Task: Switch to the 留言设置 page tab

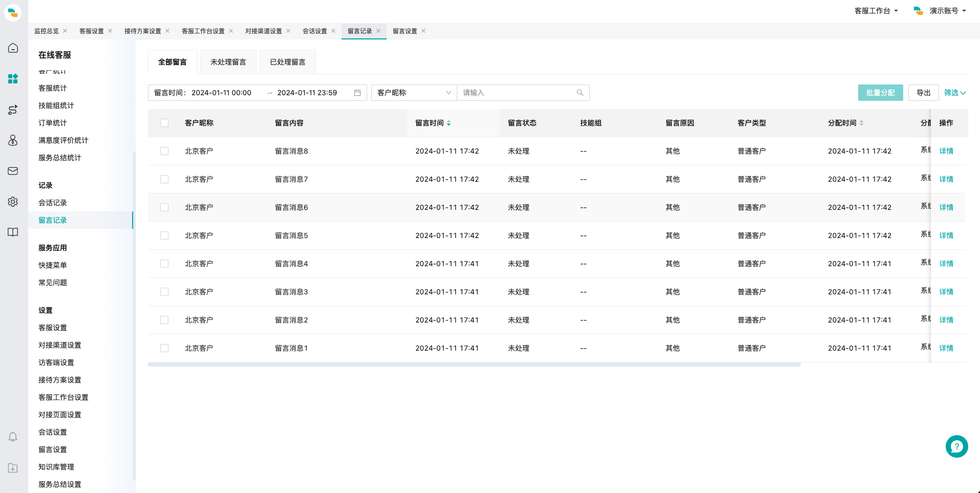Action: coord(405,31)
